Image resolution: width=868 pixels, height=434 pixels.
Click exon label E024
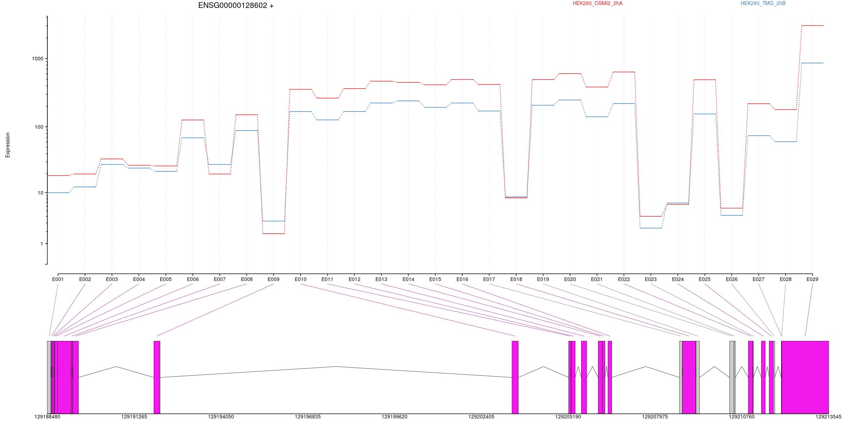tap(678, 279)
